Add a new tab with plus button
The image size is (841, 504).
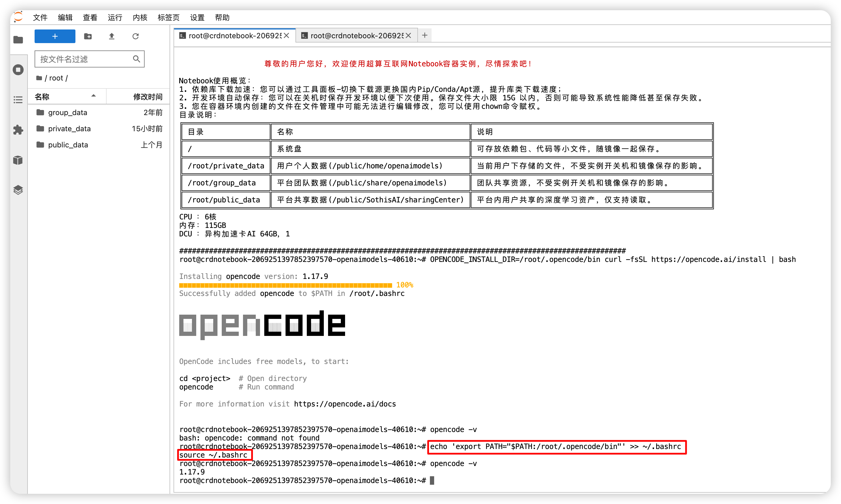tap(424, 35)
